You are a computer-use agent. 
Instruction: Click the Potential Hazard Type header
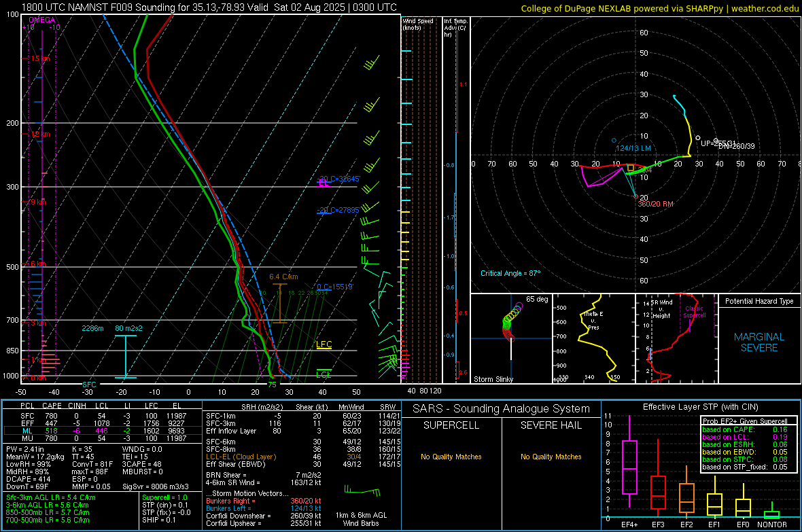(x=759, y=301)
